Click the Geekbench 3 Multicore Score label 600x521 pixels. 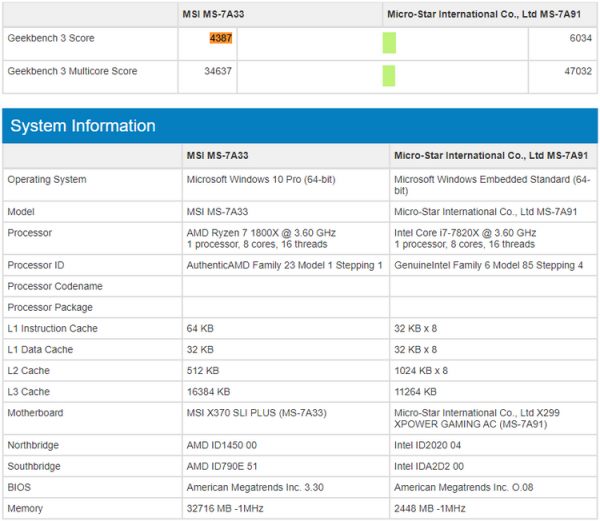72,71
